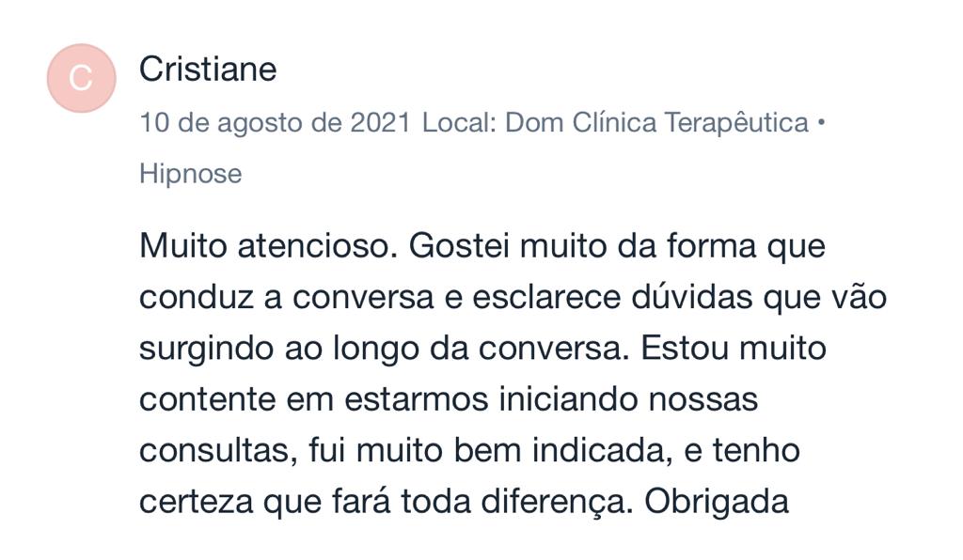The image size is (963, 560).
Task: Click the pink avatar circle with letter C
Action: tap(82, 79)
